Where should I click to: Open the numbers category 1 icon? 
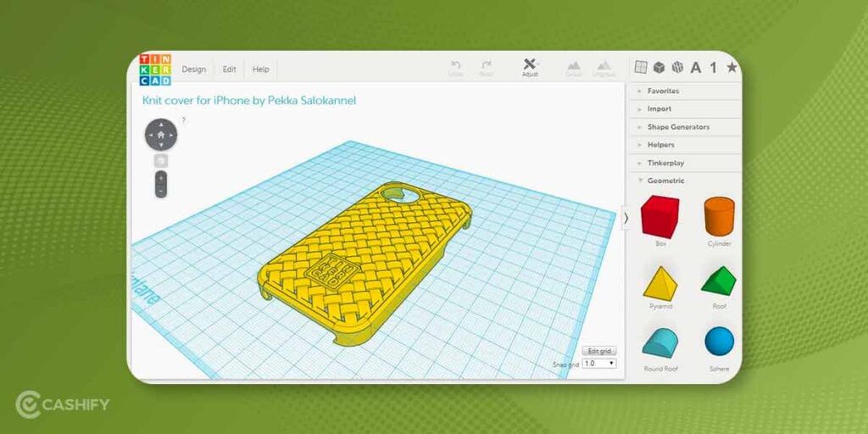tap(714, 68)
